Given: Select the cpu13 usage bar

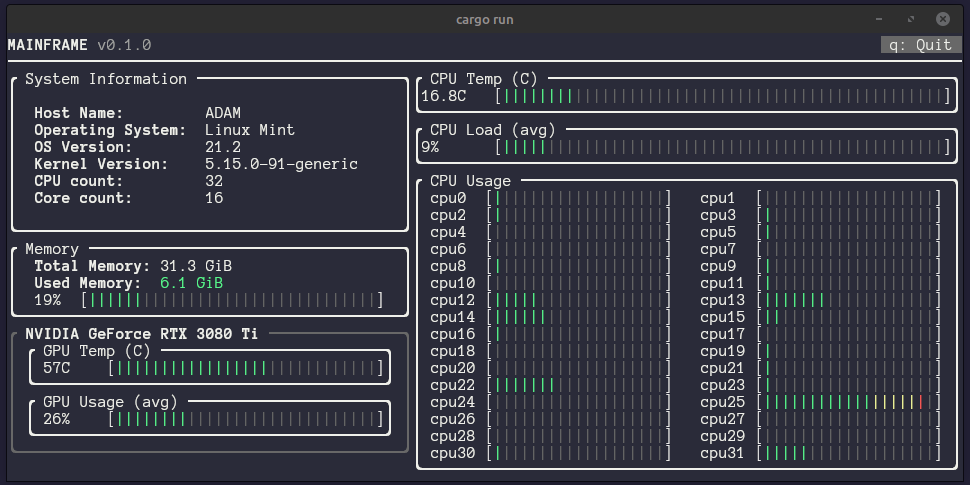Looking at the screenshot, I should coord(848,301).
